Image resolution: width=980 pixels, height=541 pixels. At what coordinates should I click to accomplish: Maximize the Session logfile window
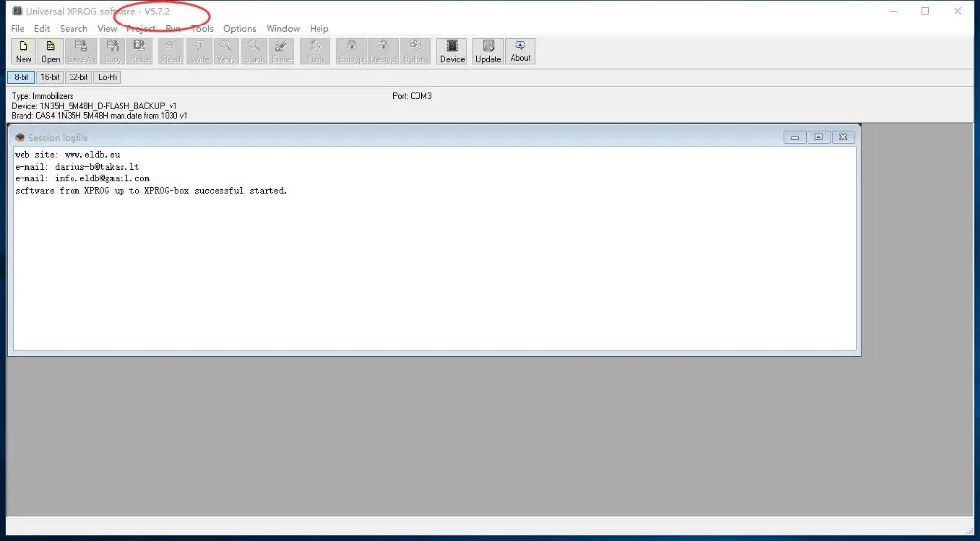(x=818, y=137)
